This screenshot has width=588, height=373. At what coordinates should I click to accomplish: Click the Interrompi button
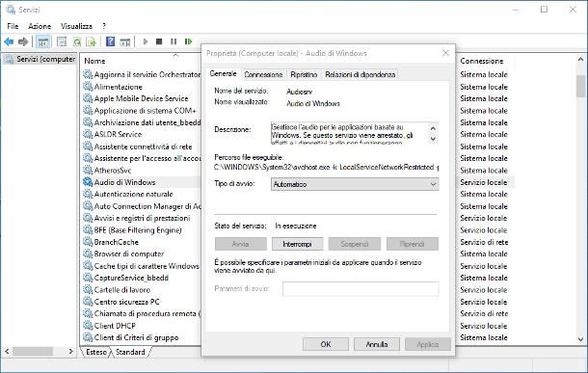click(297, 244)
